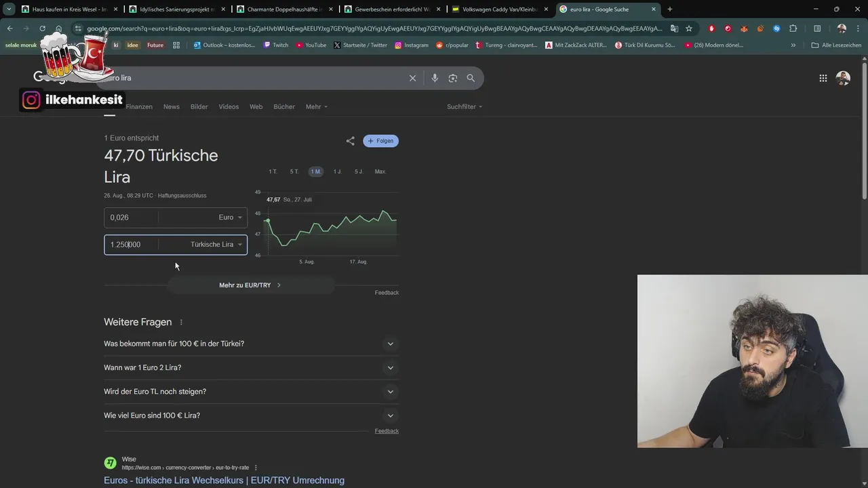Open the Chrome profile avatar in toolbar
The image size is (868, 488).
842,28
